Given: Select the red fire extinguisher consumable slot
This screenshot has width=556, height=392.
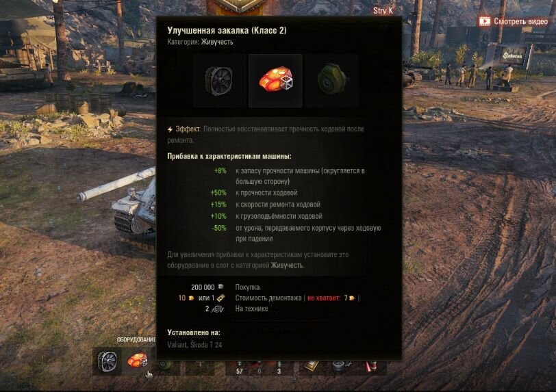Looking at the screenshot, I should point(371,367).
